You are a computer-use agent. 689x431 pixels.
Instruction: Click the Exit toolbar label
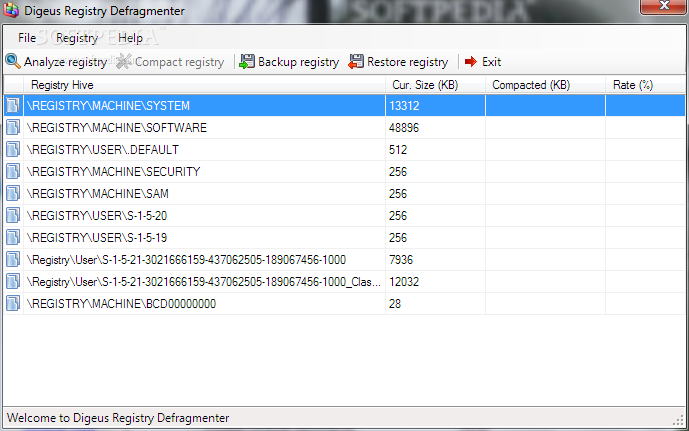[491, 62]
